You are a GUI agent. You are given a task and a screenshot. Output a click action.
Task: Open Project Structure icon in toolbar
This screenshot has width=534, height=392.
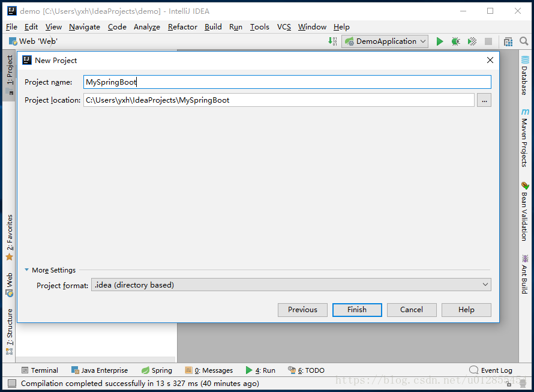tap(508, 41)
